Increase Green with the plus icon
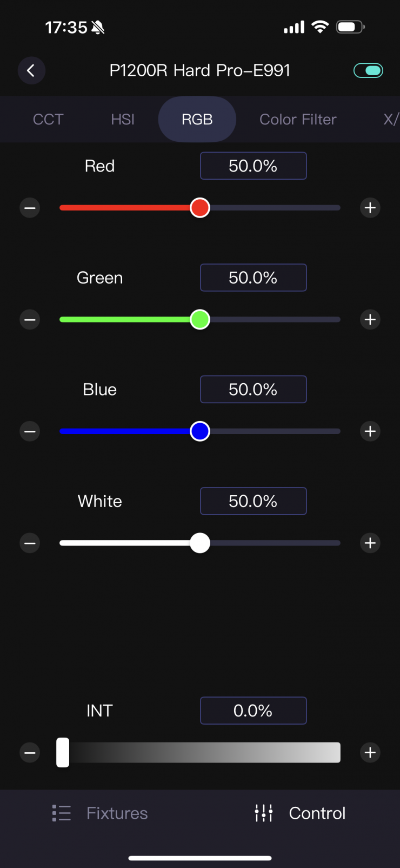The image size is (400, 868). pos(370,320)
